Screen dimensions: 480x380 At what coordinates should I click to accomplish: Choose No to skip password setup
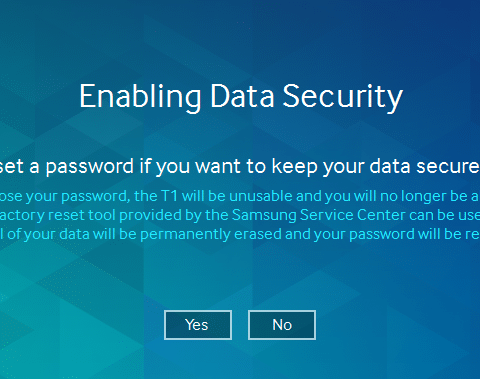pos(282,325)
